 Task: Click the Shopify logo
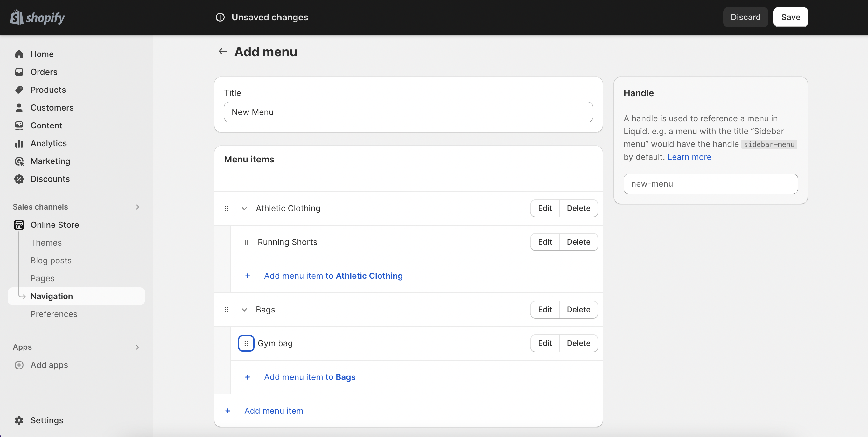point(37,17)
